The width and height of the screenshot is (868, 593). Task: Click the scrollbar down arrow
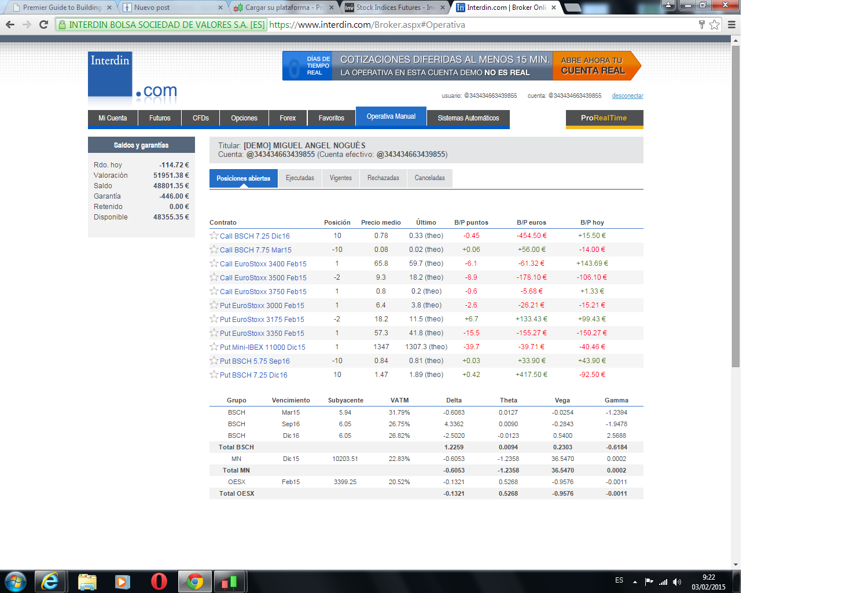click(x=735, y=565)
